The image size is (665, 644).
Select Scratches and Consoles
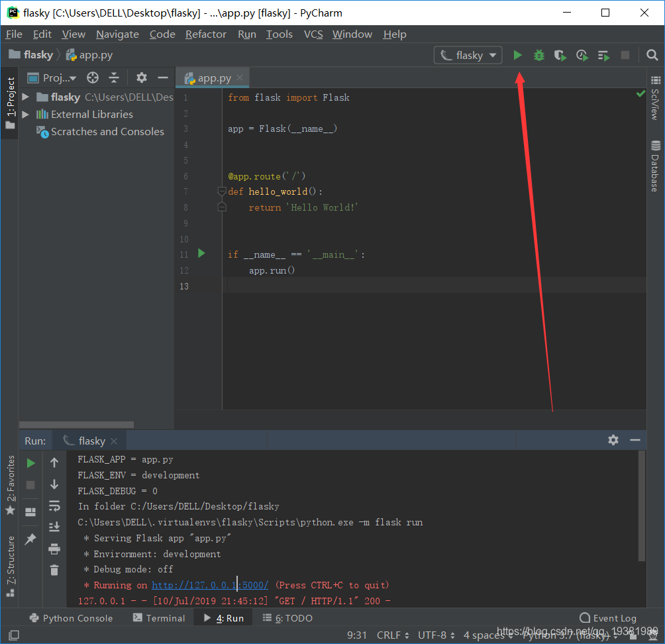[x=100, y=132]
